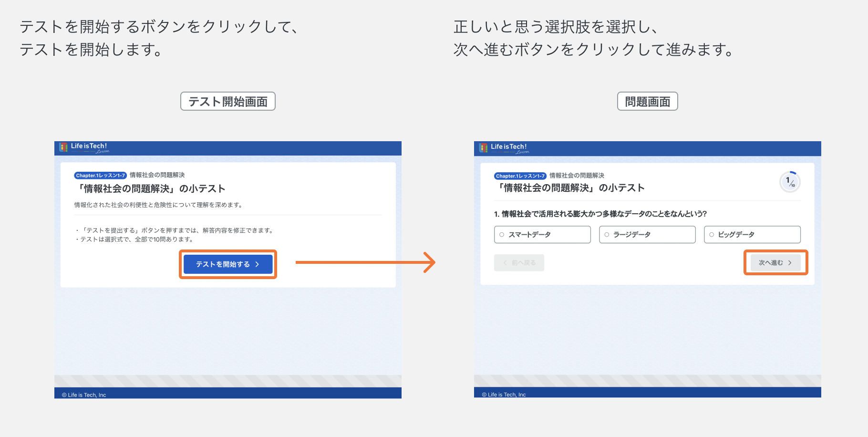Click the 情報社会の問題解決 breadcrumb on the question screen
868x437 pixels.
577,176
